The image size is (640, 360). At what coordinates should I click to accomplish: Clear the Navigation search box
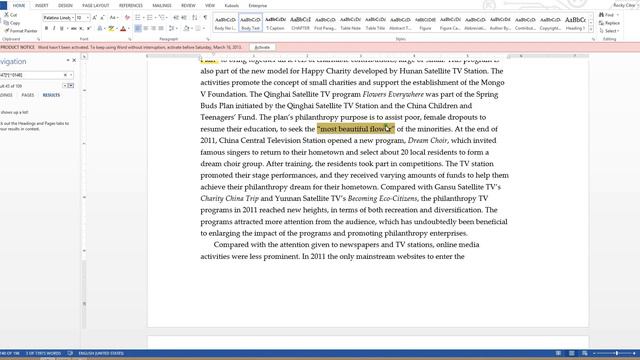click(x=65, y=75)
